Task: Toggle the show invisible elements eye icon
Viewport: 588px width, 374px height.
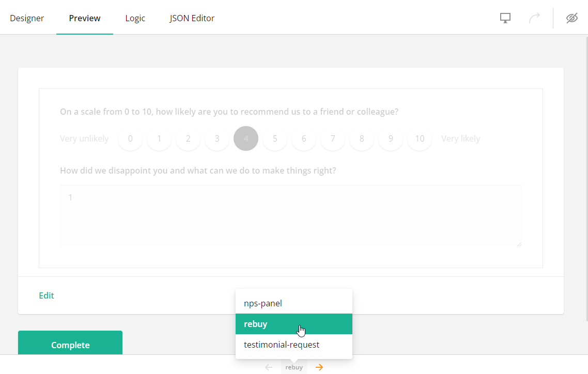Action: [571, 18]
